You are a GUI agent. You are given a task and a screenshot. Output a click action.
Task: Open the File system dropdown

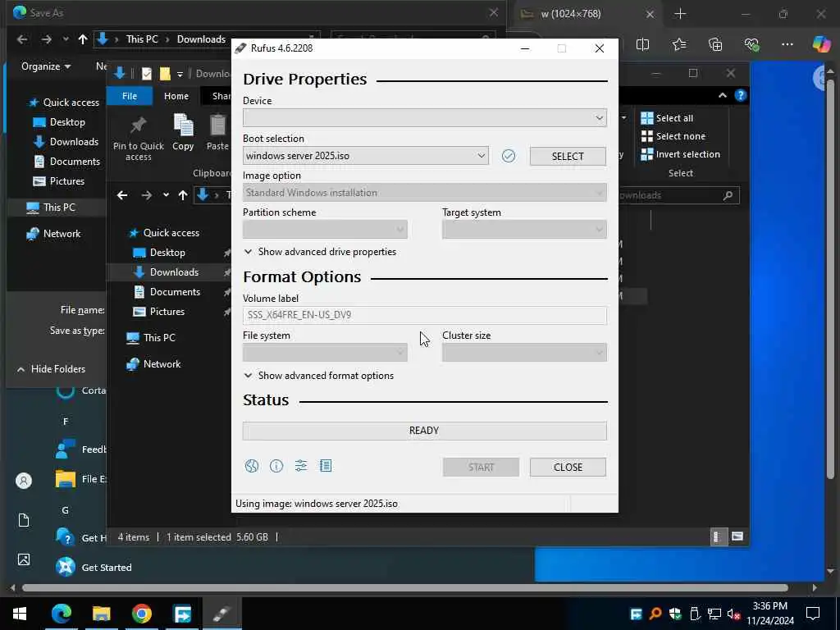tap(325, 353)
